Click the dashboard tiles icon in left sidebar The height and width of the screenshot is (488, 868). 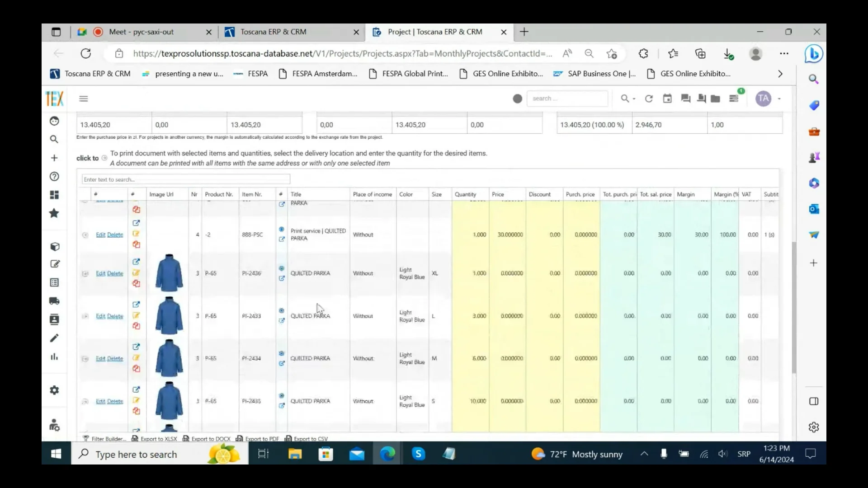54,195
